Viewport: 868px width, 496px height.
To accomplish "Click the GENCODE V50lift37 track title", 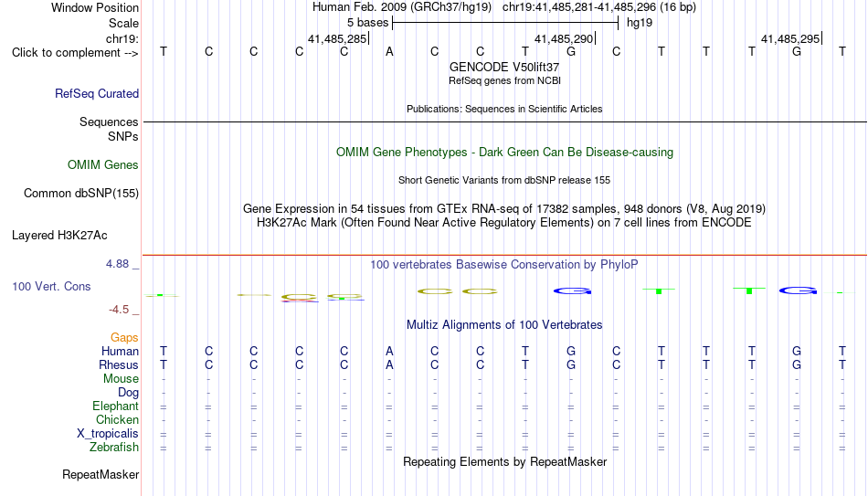I will coord(504,67).
